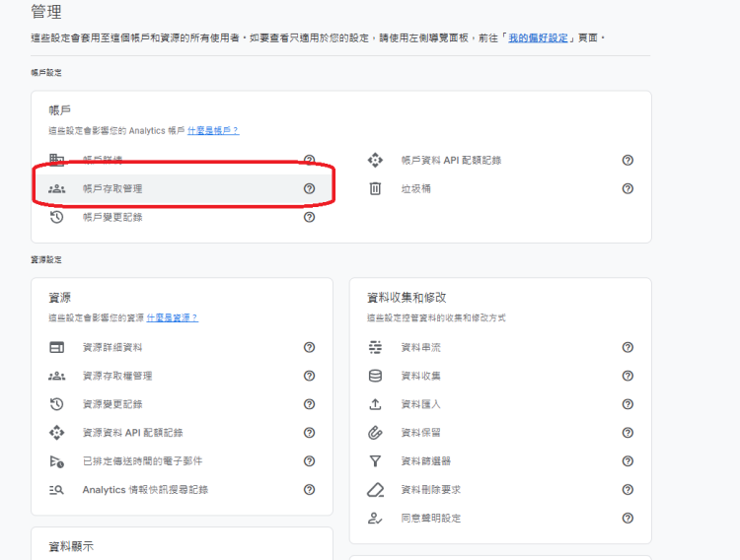740x560 pixels.
Task: Click the API quota icon beside 帳戶資料 API 配額記錄
Action: 375,160
